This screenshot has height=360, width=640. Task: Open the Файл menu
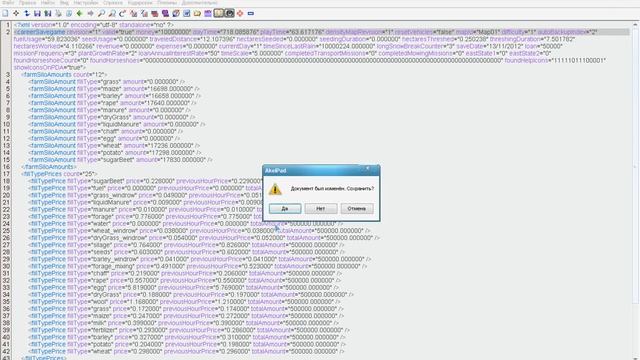(8, 3)
